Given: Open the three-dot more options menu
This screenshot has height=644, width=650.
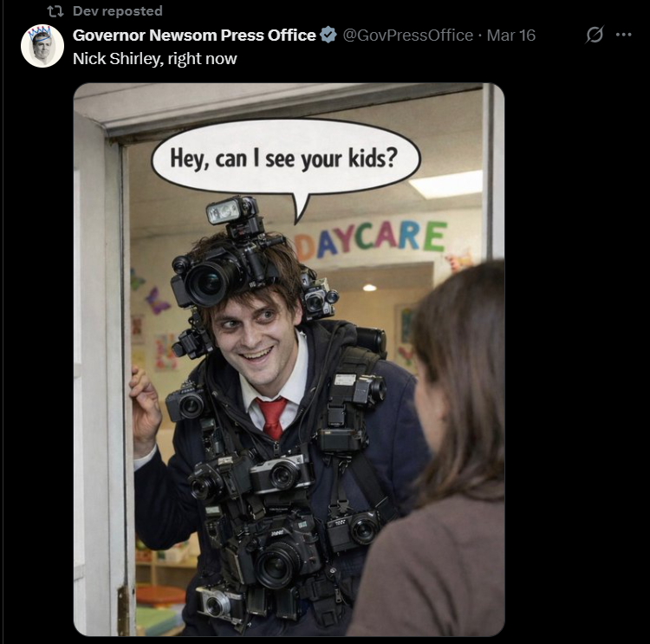Looking at the screenshot, I should coord(623,35).
